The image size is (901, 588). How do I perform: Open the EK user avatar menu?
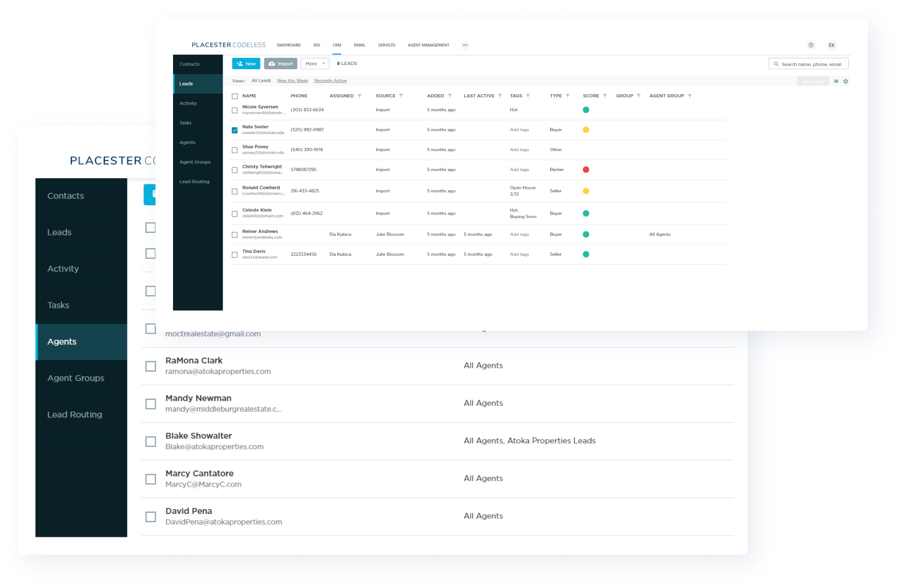click(831, 45)
